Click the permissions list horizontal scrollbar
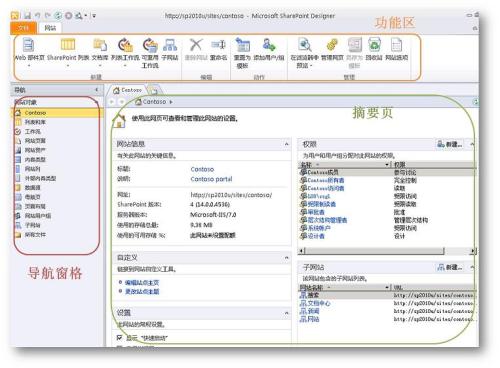This screenshot has width=500, height=368. [374, 251]
